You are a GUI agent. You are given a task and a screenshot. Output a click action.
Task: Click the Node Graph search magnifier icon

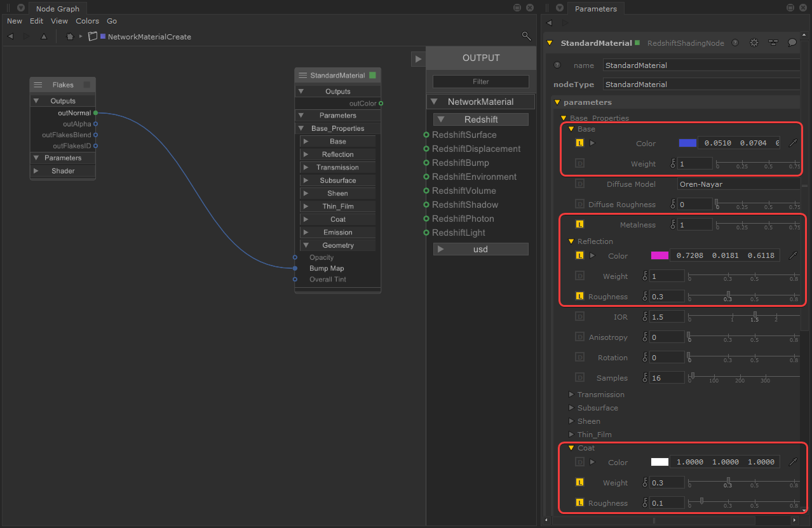click(526, 36)
